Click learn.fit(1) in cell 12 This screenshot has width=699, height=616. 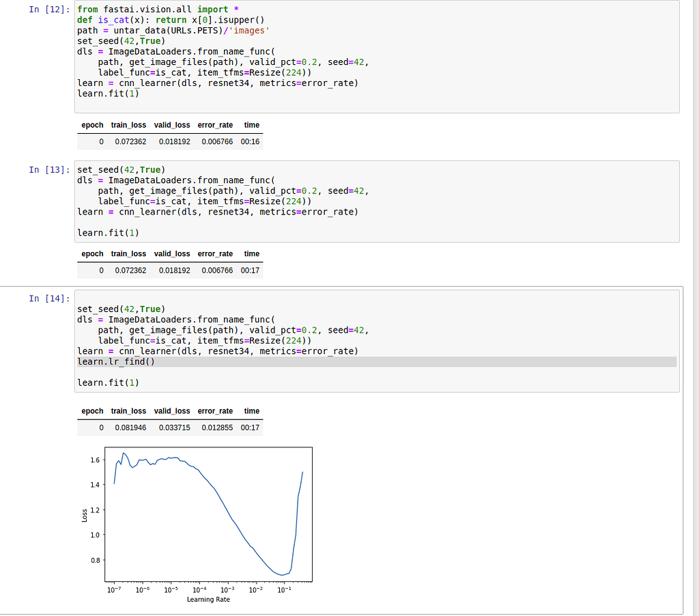pos(108,94)
